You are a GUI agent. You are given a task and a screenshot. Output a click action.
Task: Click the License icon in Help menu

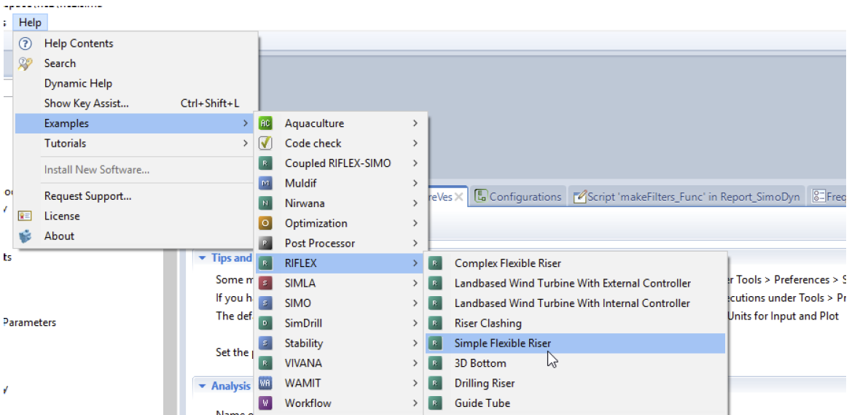[x=26, y=216]
